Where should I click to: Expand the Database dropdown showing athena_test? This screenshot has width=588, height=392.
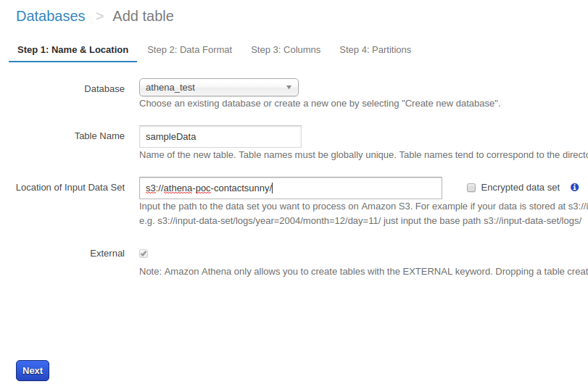[219, 88]
